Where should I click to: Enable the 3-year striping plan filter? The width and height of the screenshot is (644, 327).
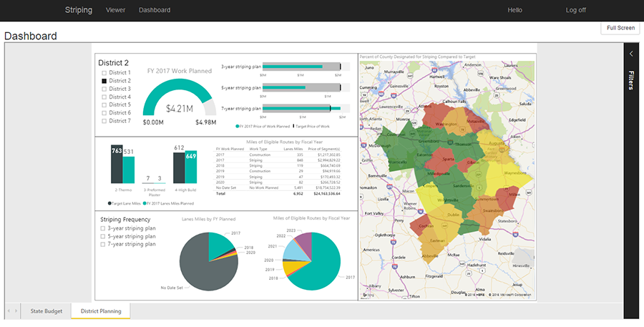tap(102, 228)
